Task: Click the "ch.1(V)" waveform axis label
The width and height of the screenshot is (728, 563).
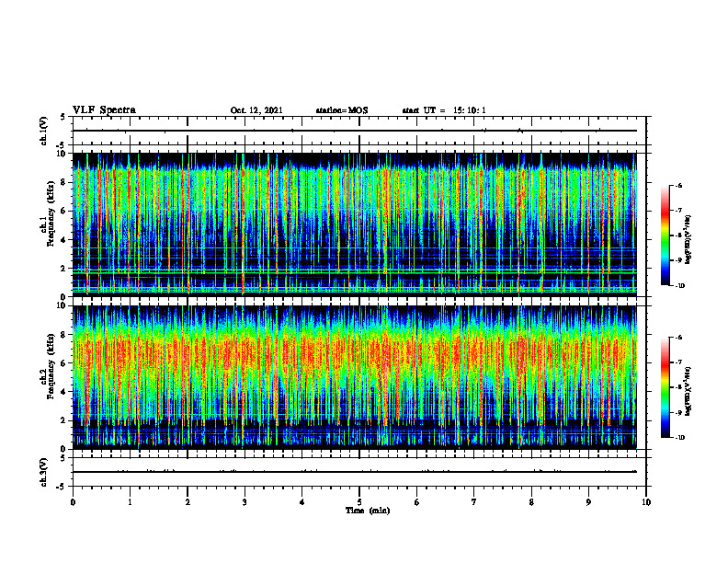Action: coord(43,131)
